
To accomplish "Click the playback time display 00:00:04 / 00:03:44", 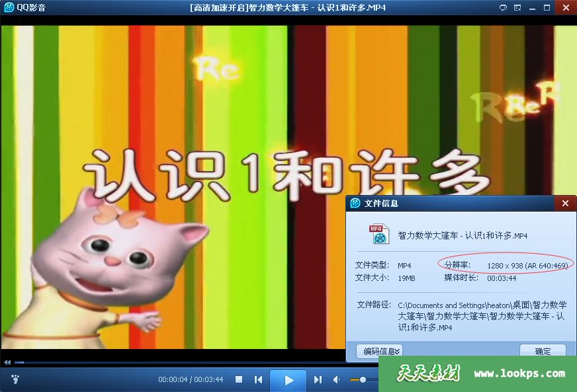I will pyautogui.click(x=191, y=380).
